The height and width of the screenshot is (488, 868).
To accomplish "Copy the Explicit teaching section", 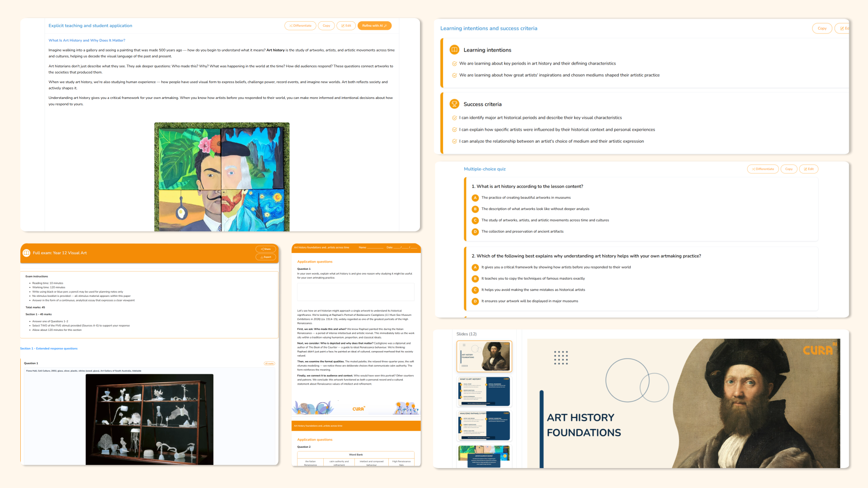I will [x=326, y=26].
